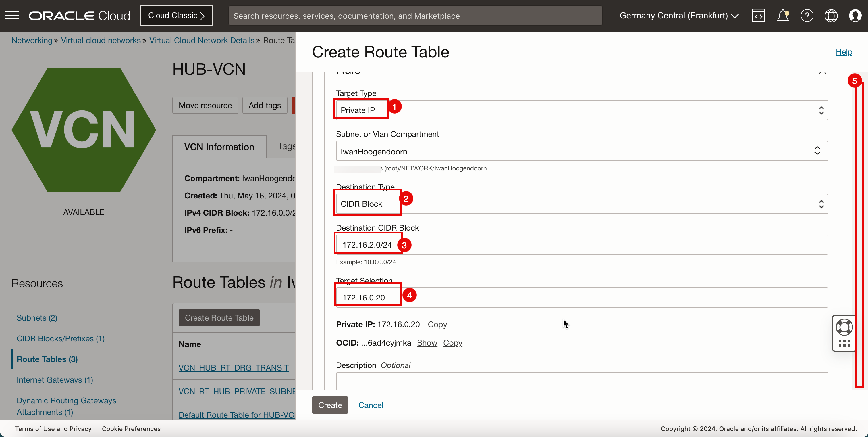Click Copy next to Private IP

[x=437, y=324]
